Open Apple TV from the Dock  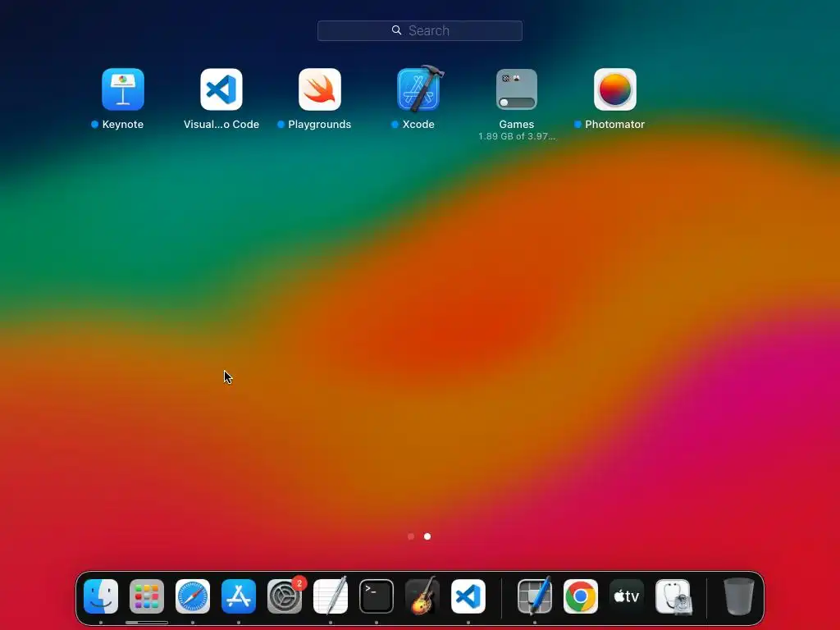(627, 596)
